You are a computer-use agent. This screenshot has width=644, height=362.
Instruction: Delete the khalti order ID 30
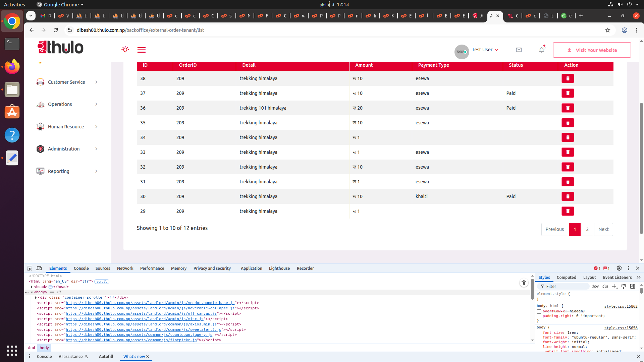(568, 196)
